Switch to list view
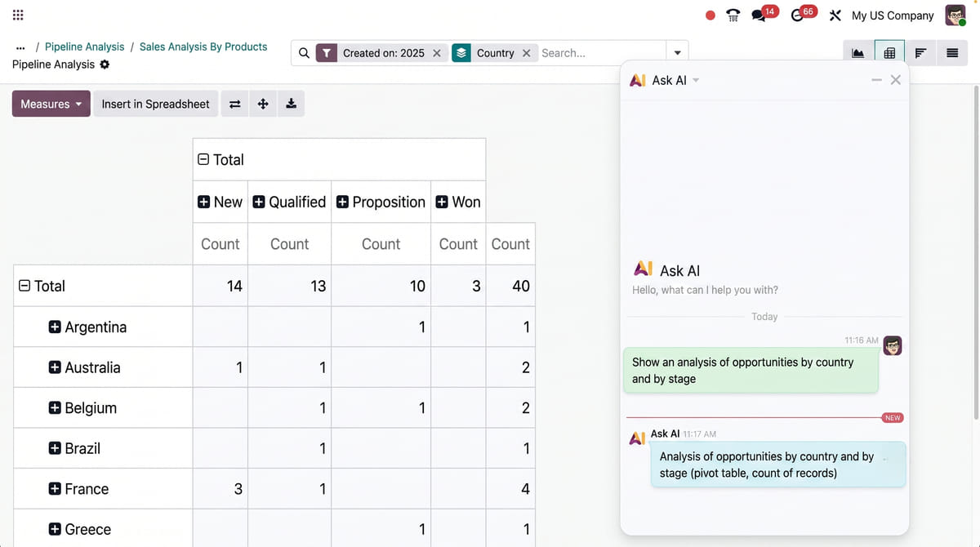 [951, 53]
